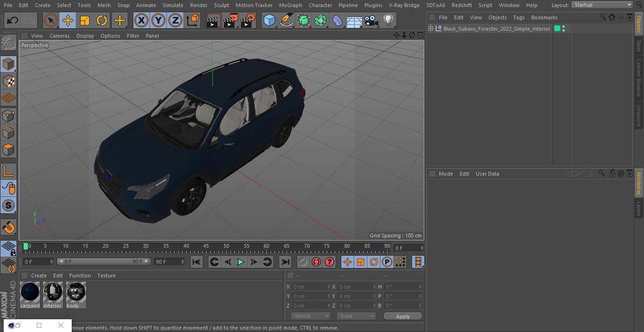644x332 pixels.
Task: Add a Bend deformer object
Action: (338, 20)
